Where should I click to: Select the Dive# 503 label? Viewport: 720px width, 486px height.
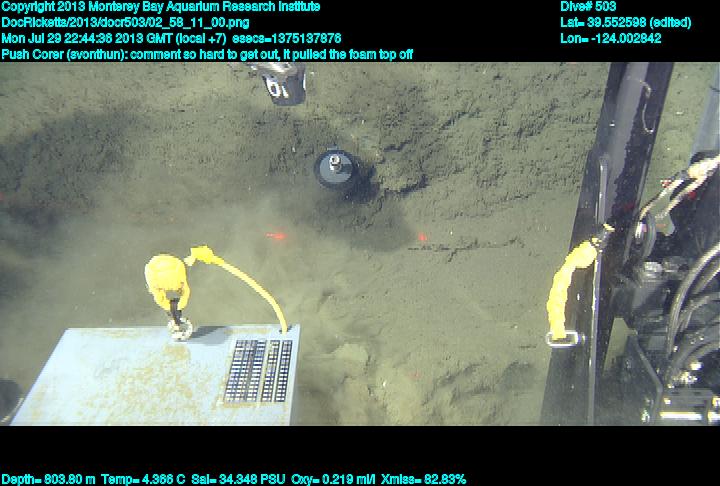pyautogui.click(x=588, y=7)
